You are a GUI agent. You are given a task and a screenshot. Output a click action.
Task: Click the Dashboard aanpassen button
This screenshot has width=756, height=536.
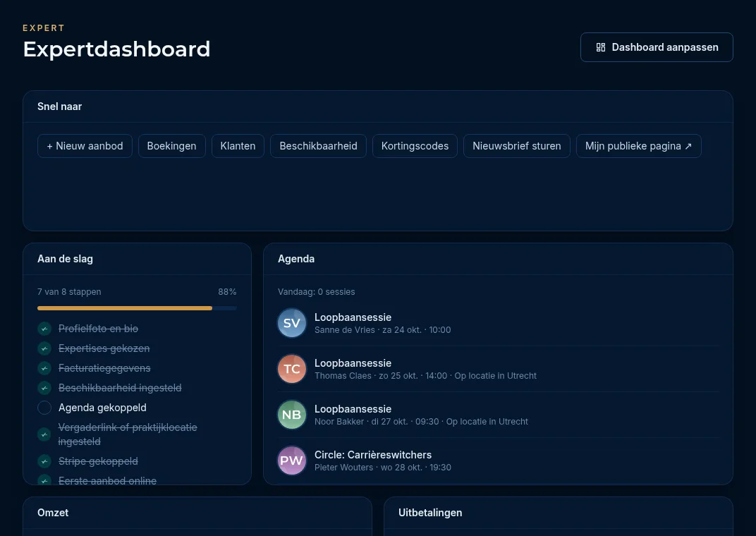point(657,47)
